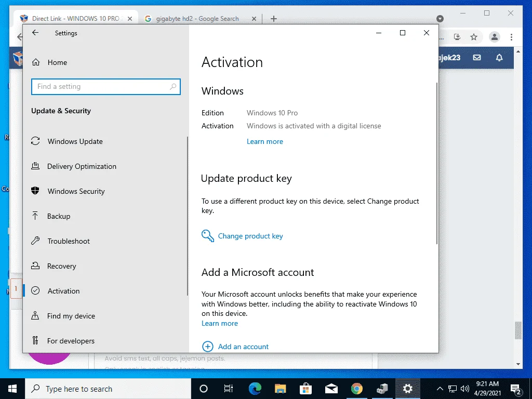Open Windows Update settings
The image size is (532, 399).
click(67, 141)
